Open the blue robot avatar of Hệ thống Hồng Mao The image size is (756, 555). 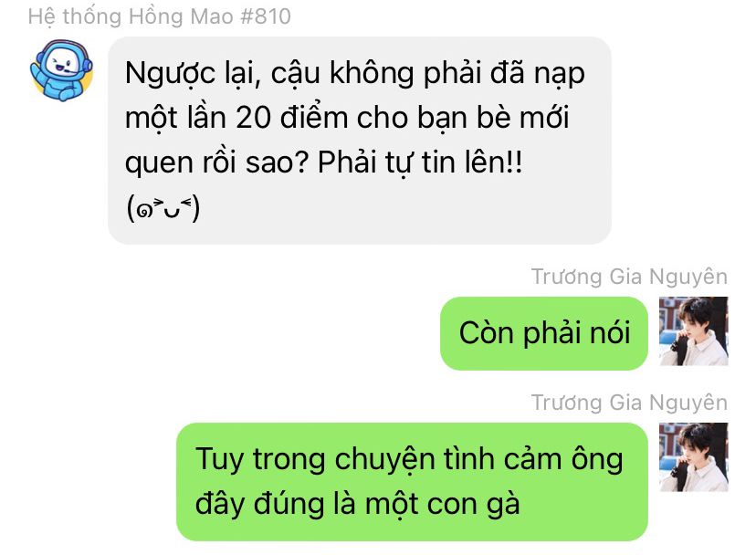tap(61, 70)
